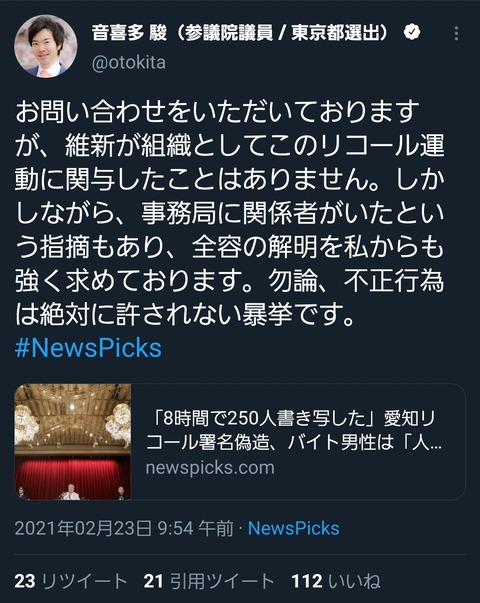Open the three-dot tweet options menu
Screen dimensions: 480x603
pos(456,34)
